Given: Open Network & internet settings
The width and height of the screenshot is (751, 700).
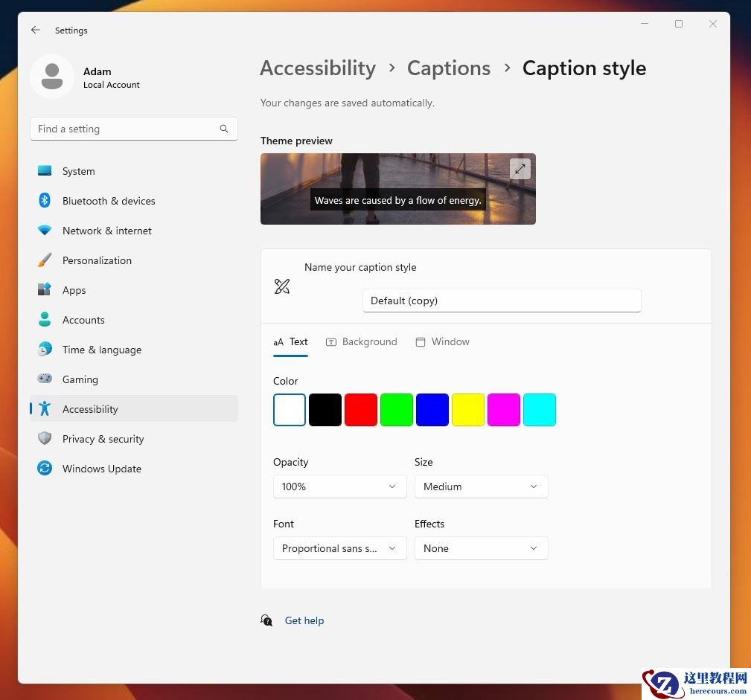Looking at the screenshot, I should click(x=106, y=231).
